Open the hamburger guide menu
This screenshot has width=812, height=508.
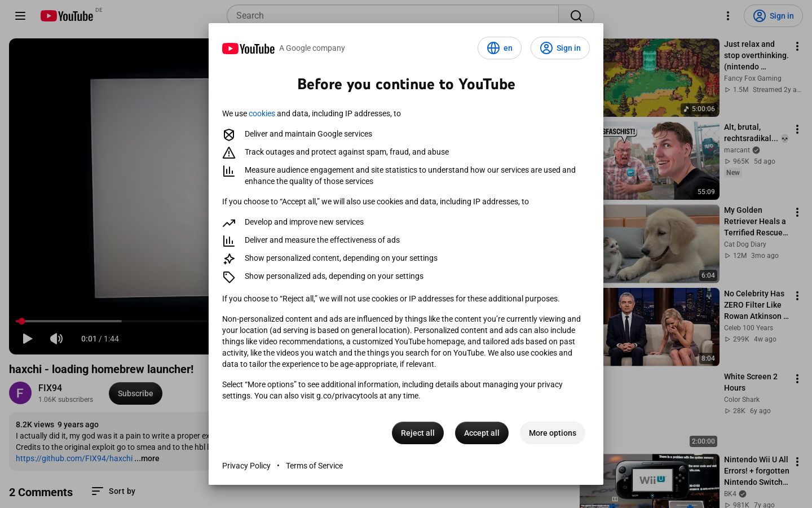pyautogui.click(x=20, y=16)
